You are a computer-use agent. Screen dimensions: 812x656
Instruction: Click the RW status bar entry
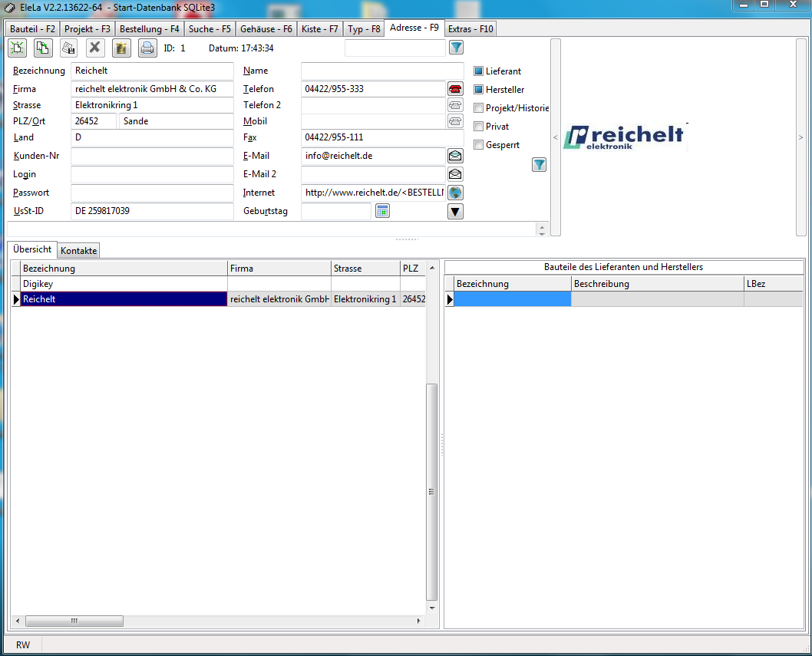coord(23,644)
